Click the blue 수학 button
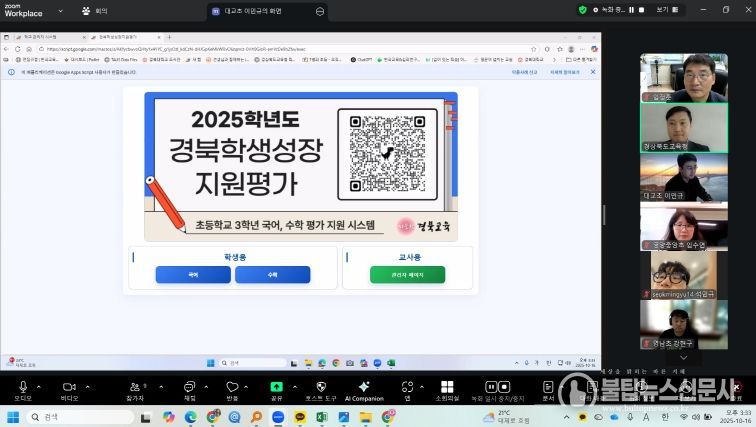 (272, 274)
